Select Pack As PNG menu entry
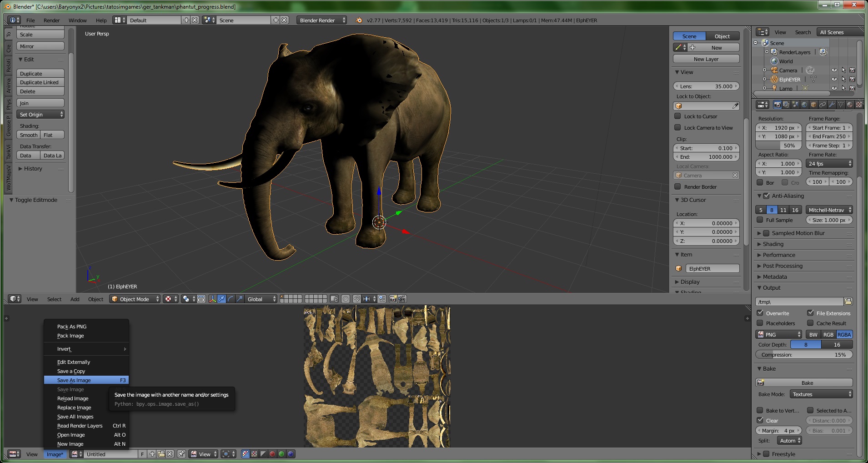868x463 pixels. (72, 327)
